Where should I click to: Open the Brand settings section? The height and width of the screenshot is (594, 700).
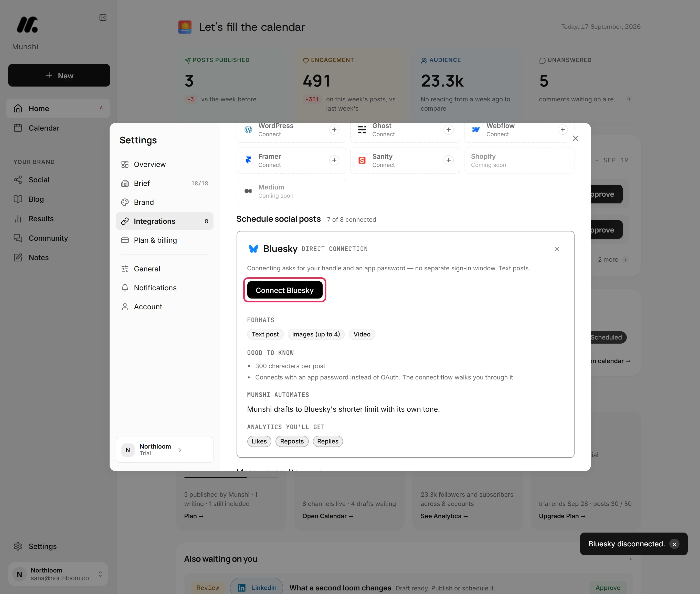(165, 202)
